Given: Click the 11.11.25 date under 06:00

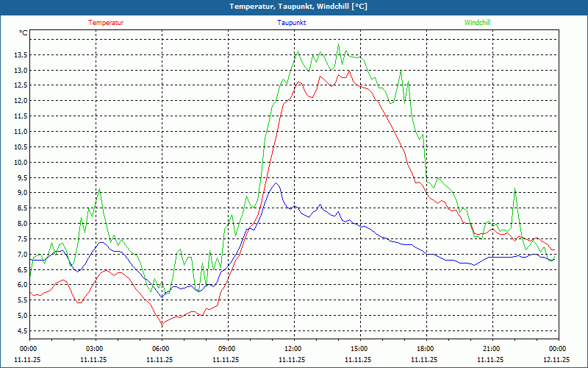Looking at the screenshot, I should point(159,359).
